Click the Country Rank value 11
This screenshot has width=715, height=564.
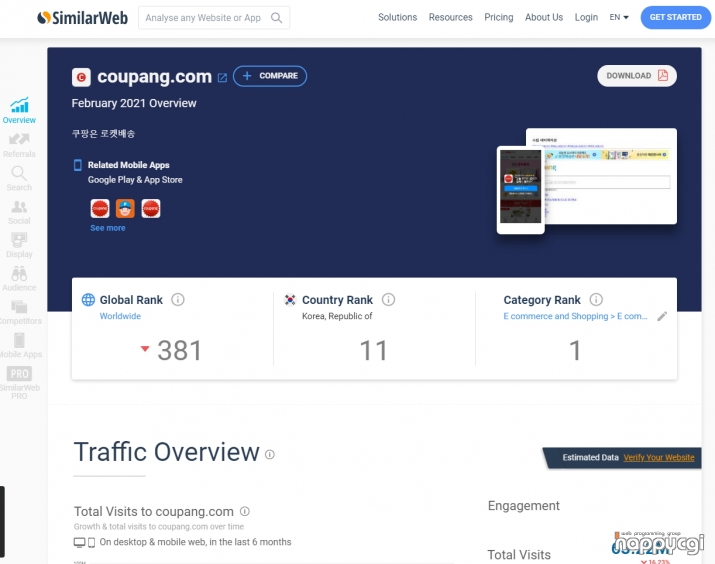point(373,351)
